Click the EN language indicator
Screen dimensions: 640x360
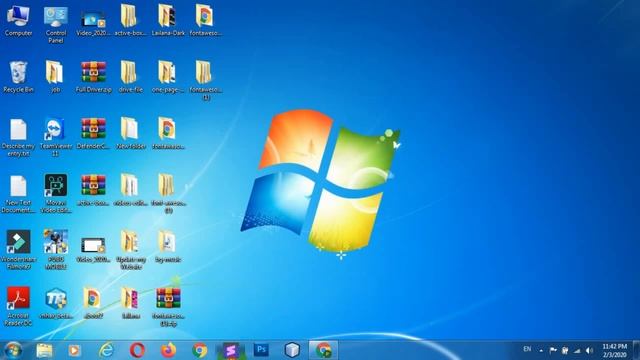[x=527, y=349]
